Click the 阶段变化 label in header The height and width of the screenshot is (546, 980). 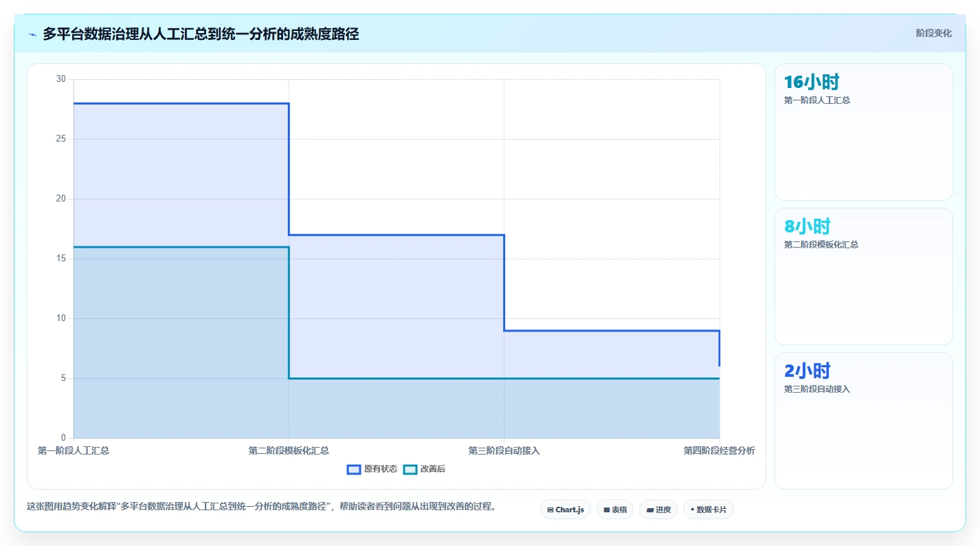click(934, 33)
